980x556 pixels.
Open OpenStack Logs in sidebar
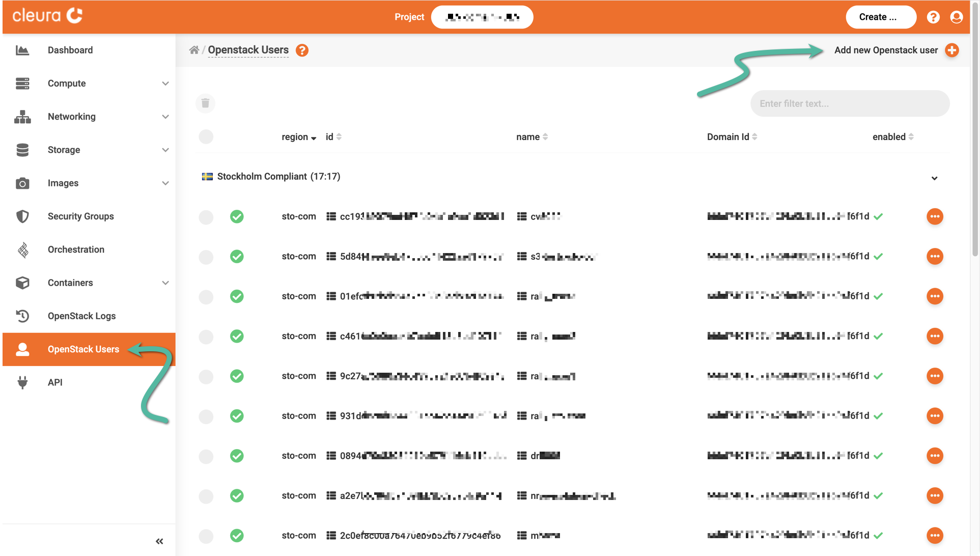pyautogui.click(x=81, y=316)
